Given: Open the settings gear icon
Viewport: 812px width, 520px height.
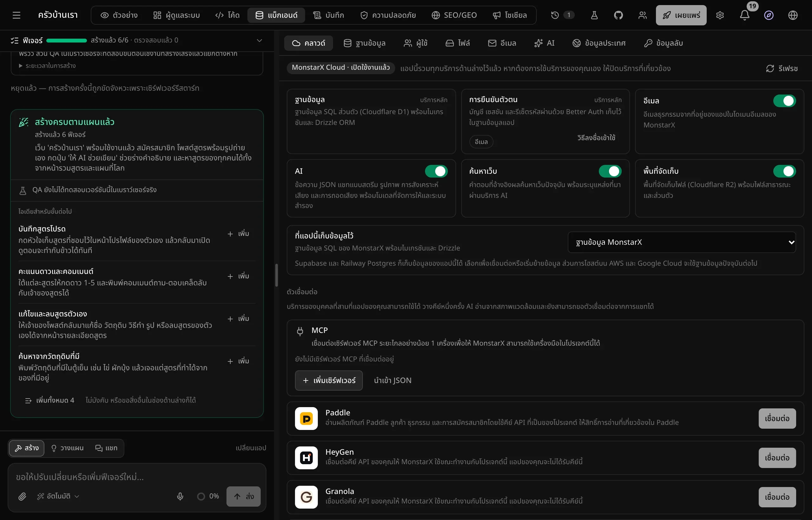Looking at the screenshot, I should click(720, 15).
